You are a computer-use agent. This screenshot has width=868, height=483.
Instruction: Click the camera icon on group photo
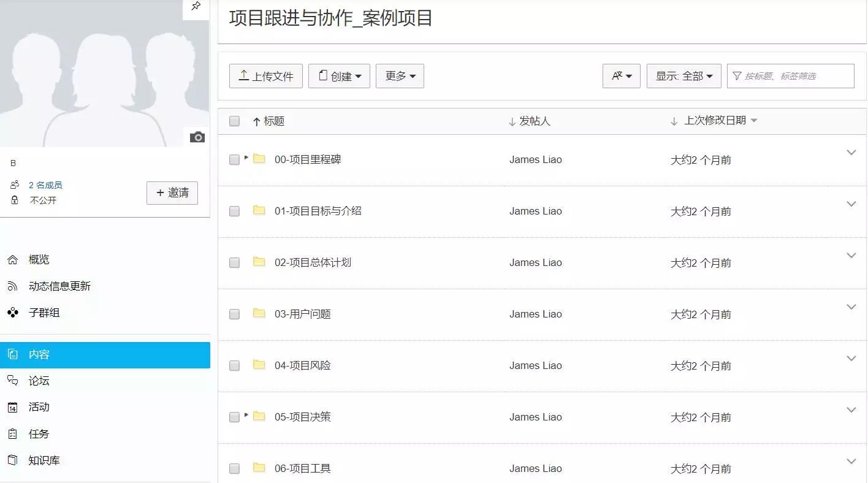[197, 137]
